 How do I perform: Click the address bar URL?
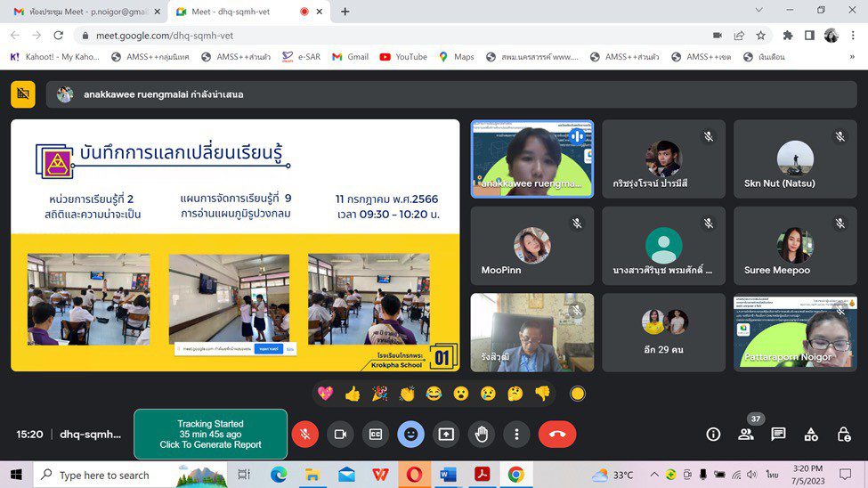(165, 36)
